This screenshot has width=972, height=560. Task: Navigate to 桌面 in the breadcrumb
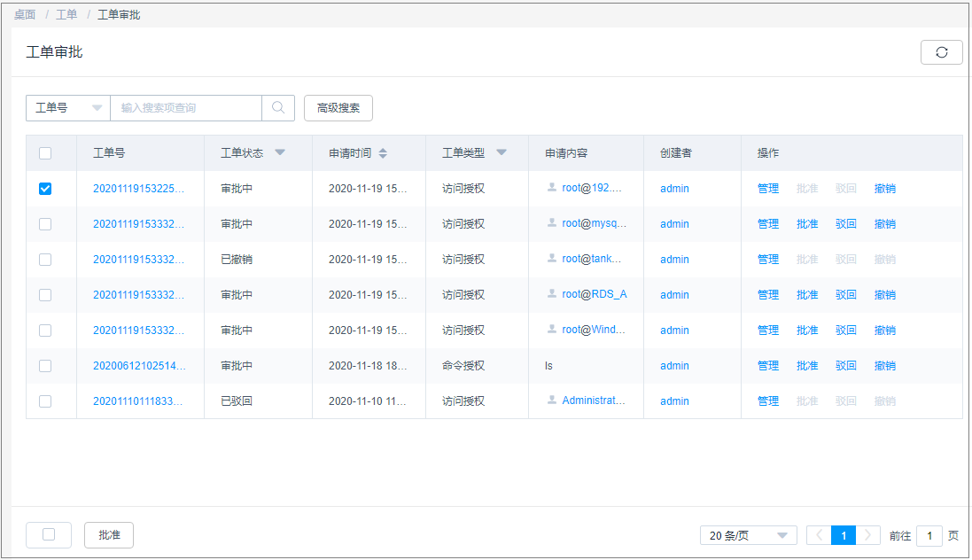[25, 15]
